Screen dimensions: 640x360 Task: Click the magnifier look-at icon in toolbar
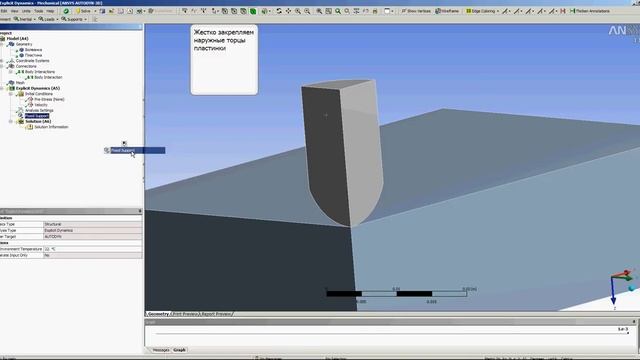pyautogui.click(x=338, y=11)
